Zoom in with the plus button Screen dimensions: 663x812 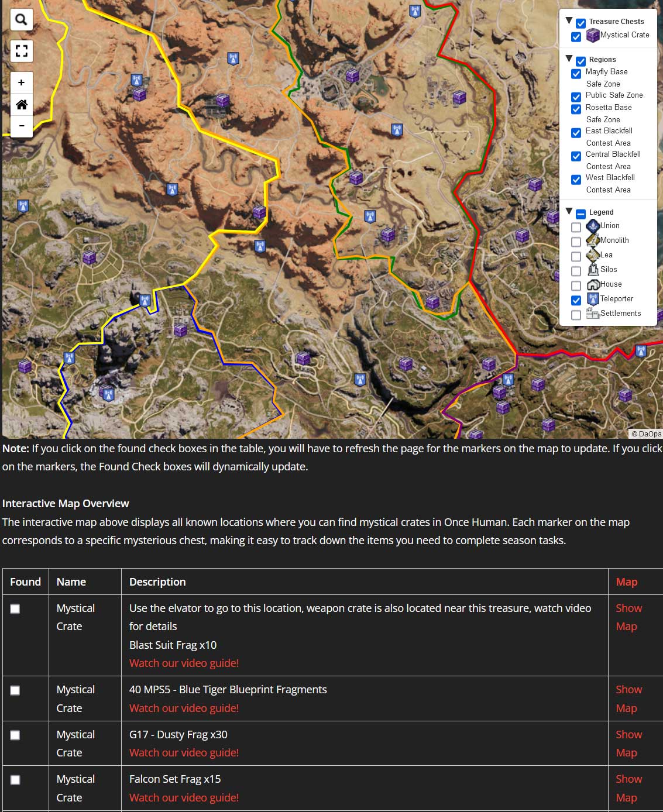pos(21,82)
